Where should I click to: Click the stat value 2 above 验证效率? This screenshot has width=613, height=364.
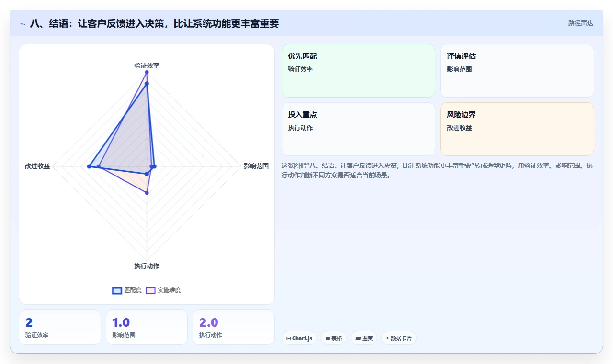tap(29, 322)
